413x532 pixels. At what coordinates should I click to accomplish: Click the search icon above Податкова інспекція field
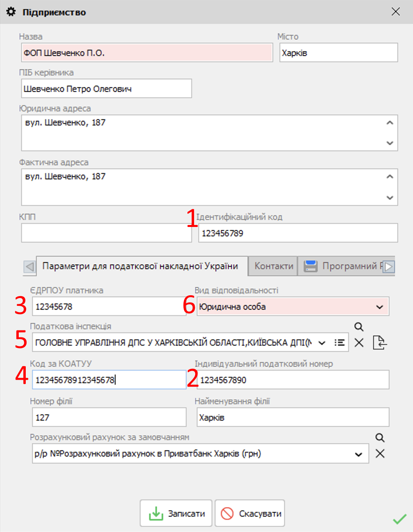coord(359,327)
